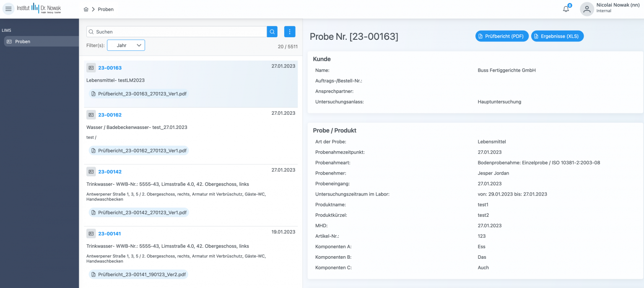Click the Hauptuntersuchung value
Screen dimensions: 644x288
[499, 102]
